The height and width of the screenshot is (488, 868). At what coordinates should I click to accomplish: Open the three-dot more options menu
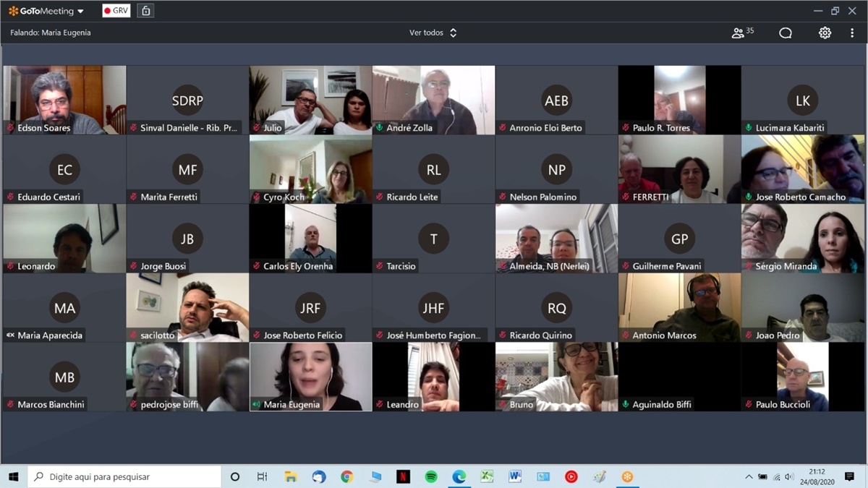coord(852,33)
